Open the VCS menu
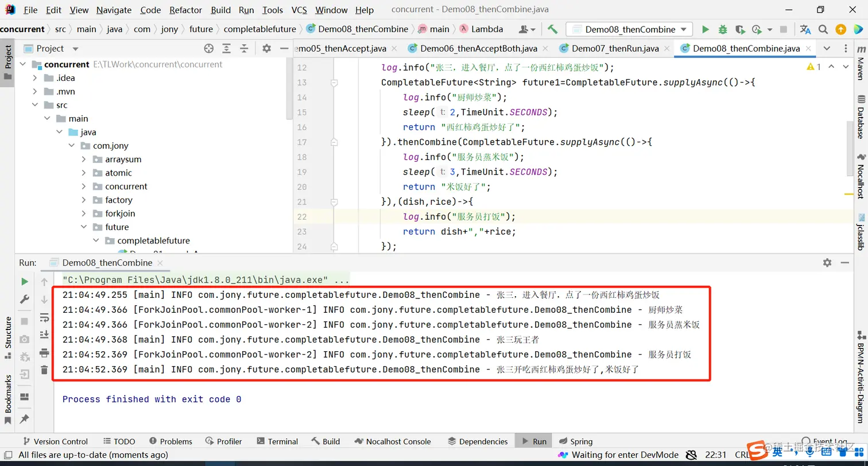Viewport: 868px width, 466px height. (x=299, y=10)
